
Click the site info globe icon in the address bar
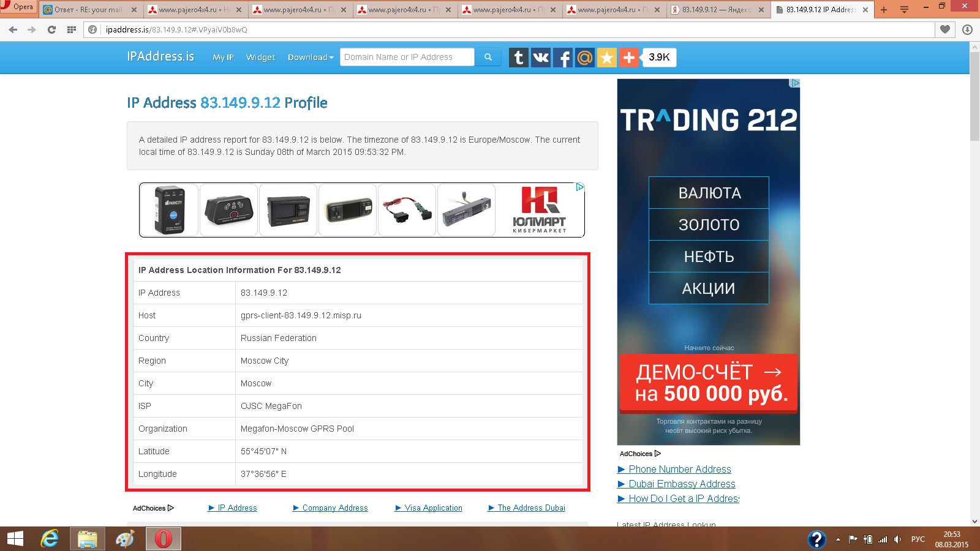[x=93, y=29]
